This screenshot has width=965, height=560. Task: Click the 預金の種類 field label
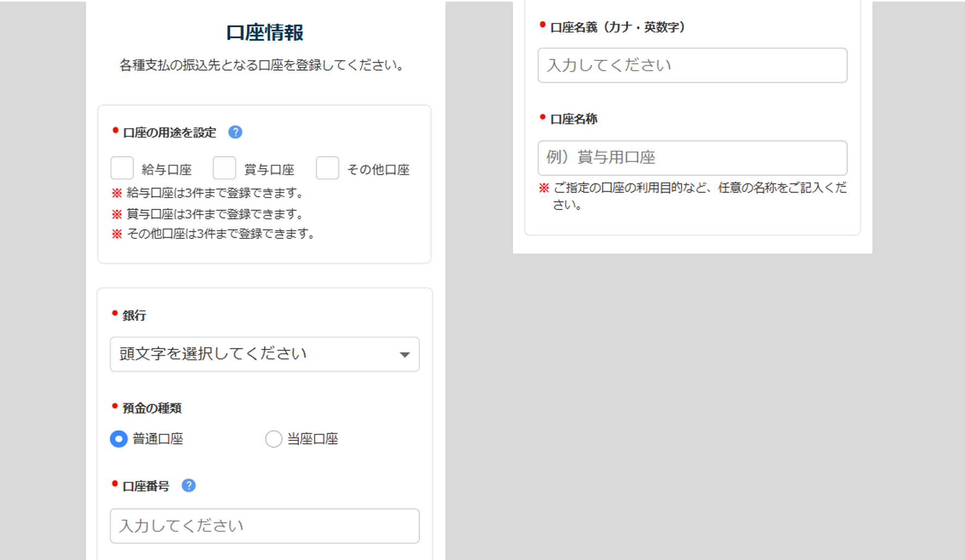(152, 408)
